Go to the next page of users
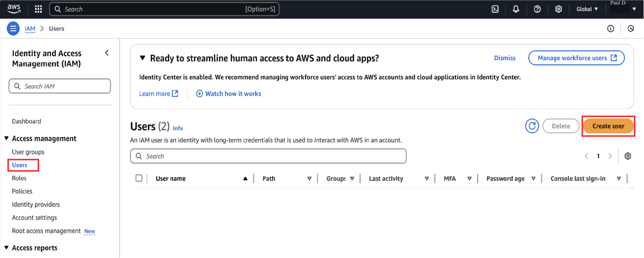 (x=610, y=156)
